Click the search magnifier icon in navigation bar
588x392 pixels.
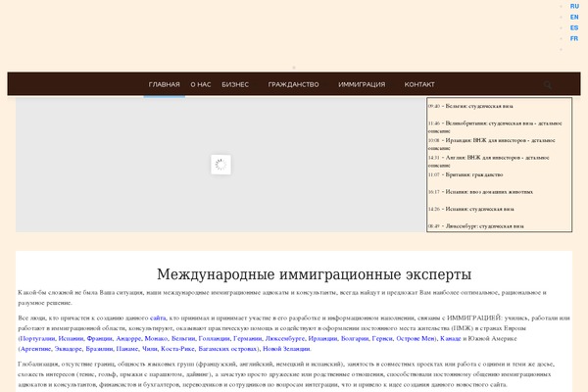pyautogui.click(x=548, y=85)
